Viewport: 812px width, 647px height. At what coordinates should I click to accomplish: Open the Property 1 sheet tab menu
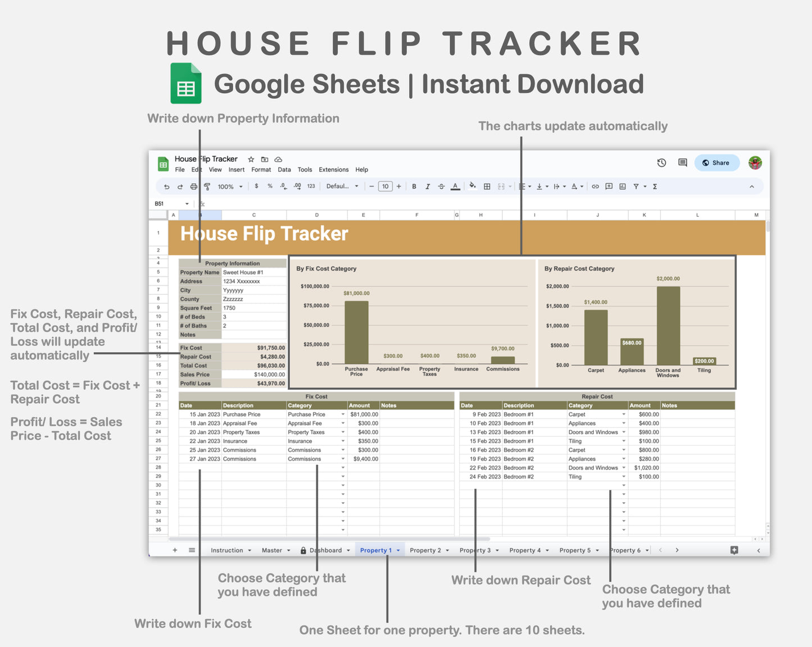click(x=397, y=550)
